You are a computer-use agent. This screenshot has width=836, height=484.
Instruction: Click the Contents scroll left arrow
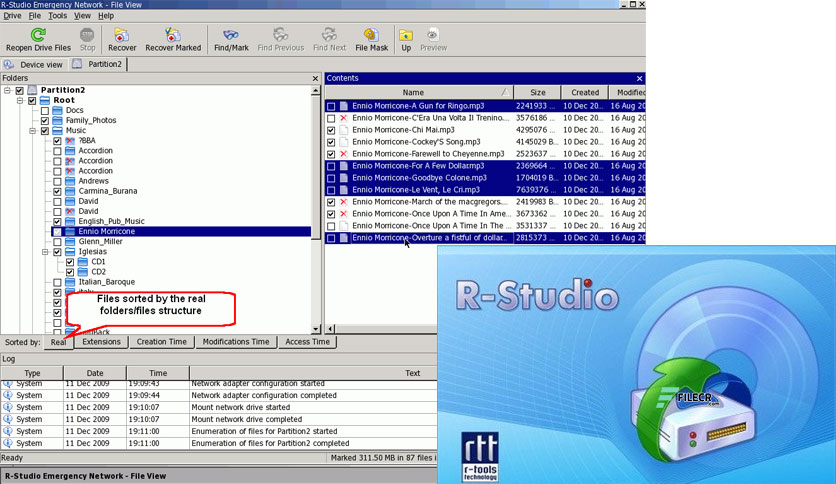coord(330,329)
